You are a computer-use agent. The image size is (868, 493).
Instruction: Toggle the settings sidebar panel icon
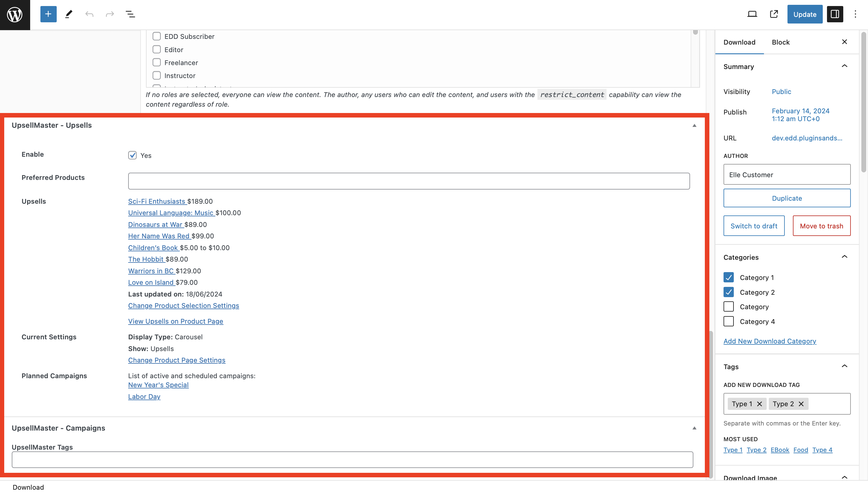pos(835,14)
